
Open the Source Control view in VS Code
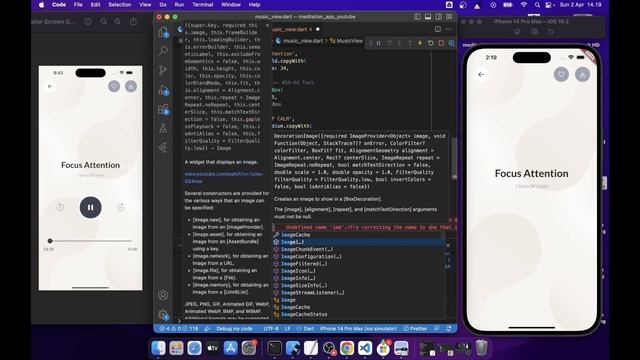tap(163, 70)
